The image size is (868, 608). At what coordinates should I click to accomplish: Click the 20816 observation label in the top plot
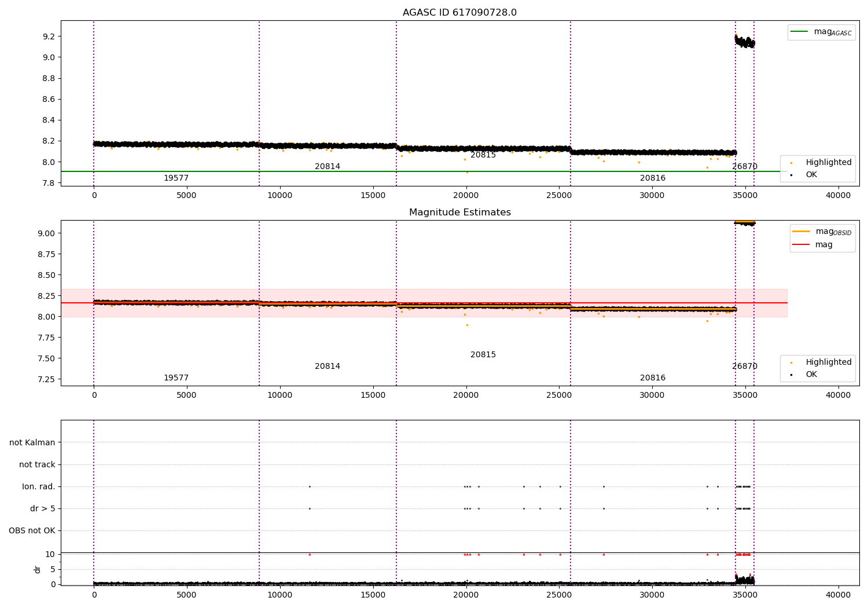coord(653,178)
